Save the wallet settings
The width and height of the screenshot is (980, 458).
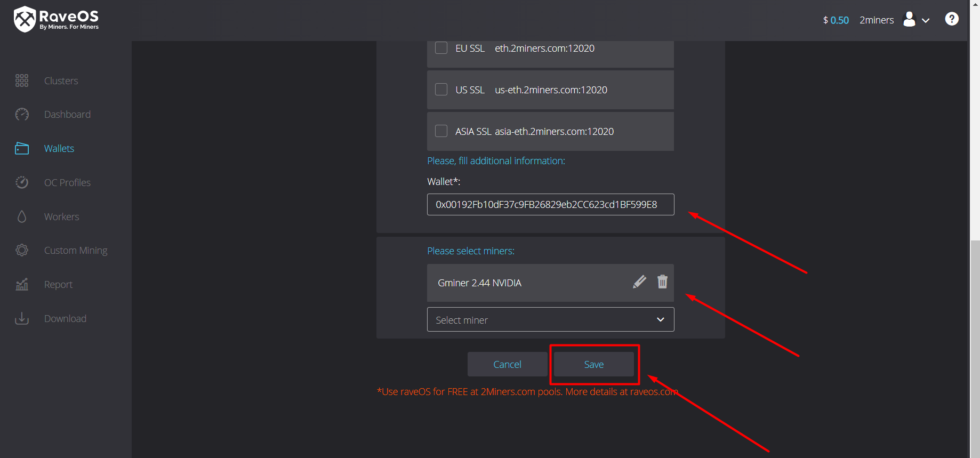click(x=594, y=364)
